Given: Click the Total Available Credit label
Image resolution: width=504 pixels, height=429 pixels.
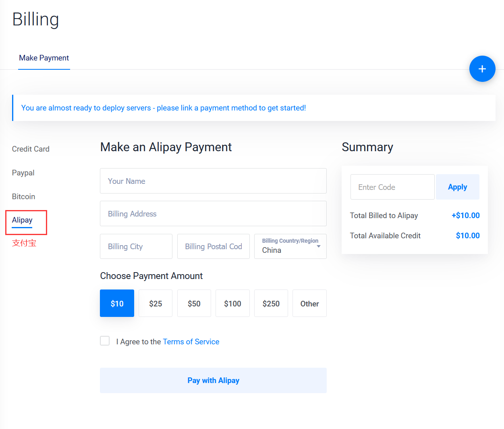Looking at the screenshot, I should (385, 236).
